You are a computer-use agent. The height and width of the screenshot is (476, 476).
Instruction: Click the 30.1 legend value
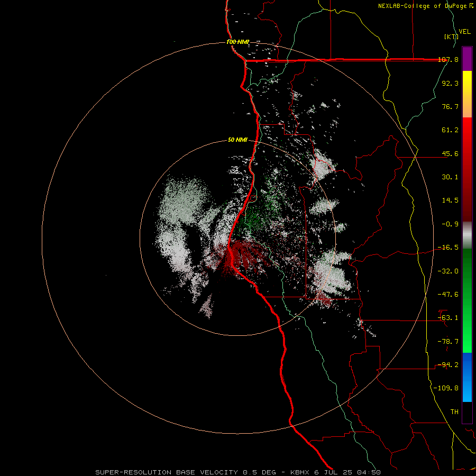pos(450,177)
